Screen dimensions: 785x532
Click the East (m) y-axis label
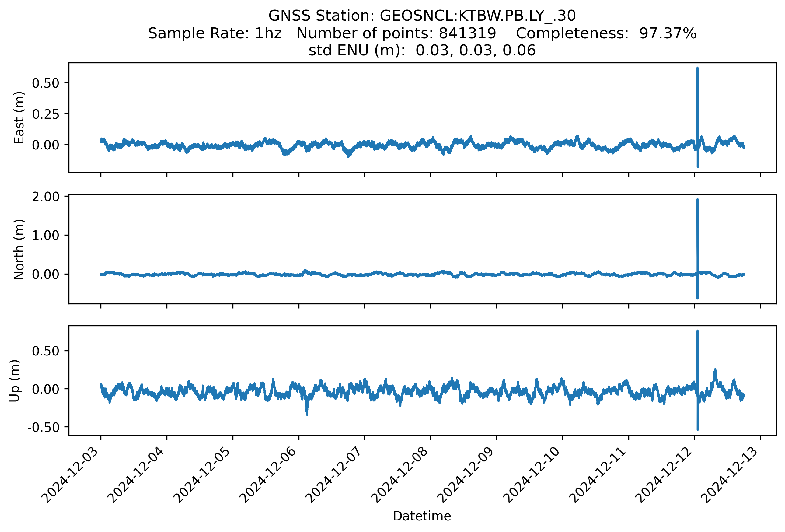19,117
